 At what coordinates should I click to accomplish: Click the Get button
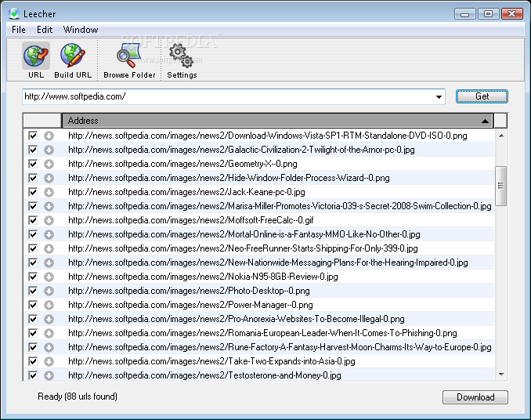(x=482, y=96)
